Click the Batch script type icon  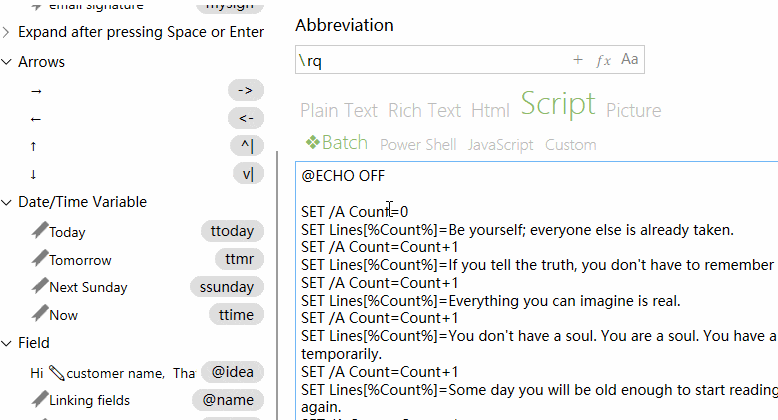pos(313,143)
